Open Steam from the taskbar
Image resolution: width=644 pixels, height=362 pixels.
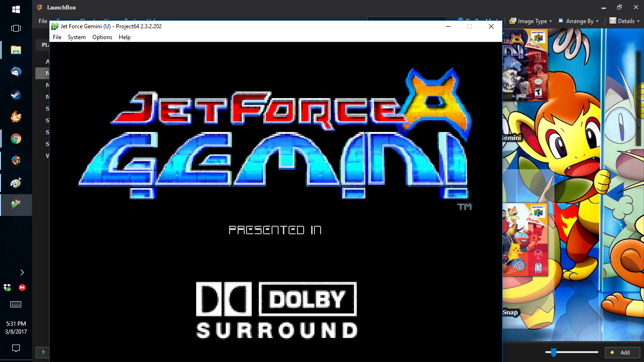pos(16,94)
